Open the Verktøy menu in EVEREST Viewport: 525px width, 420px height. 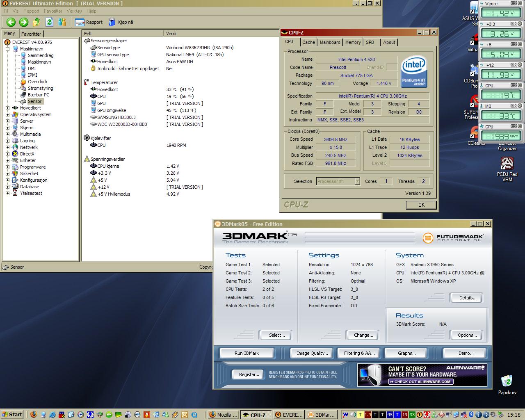click(74, 11)
